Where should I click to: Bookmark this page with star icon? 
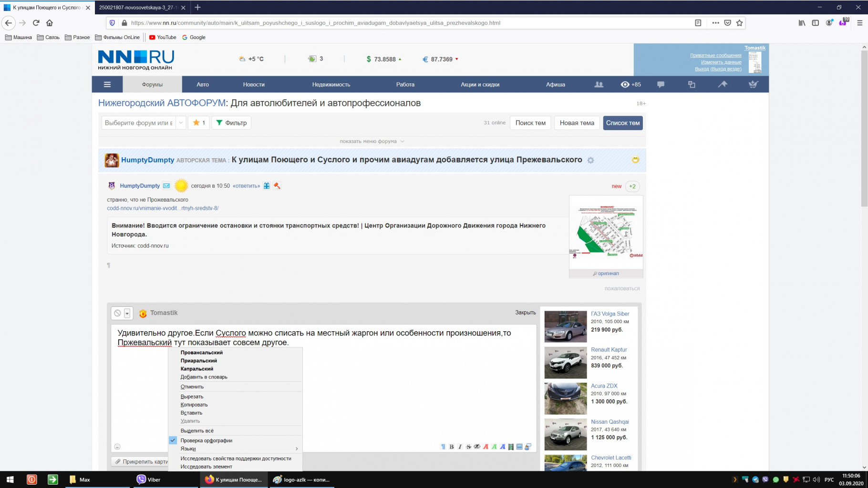click(x=739, y=23)
